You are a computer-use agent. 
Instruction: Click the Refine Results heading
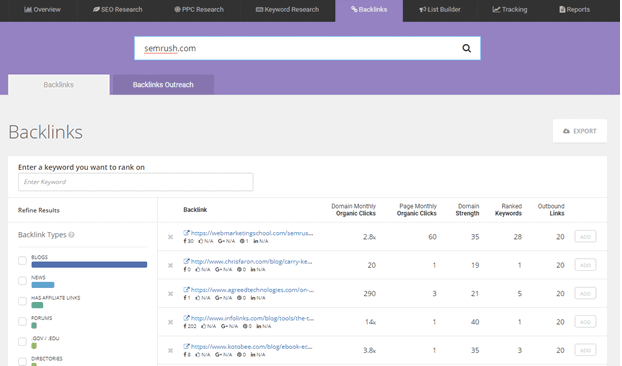(x=39, y=211)
